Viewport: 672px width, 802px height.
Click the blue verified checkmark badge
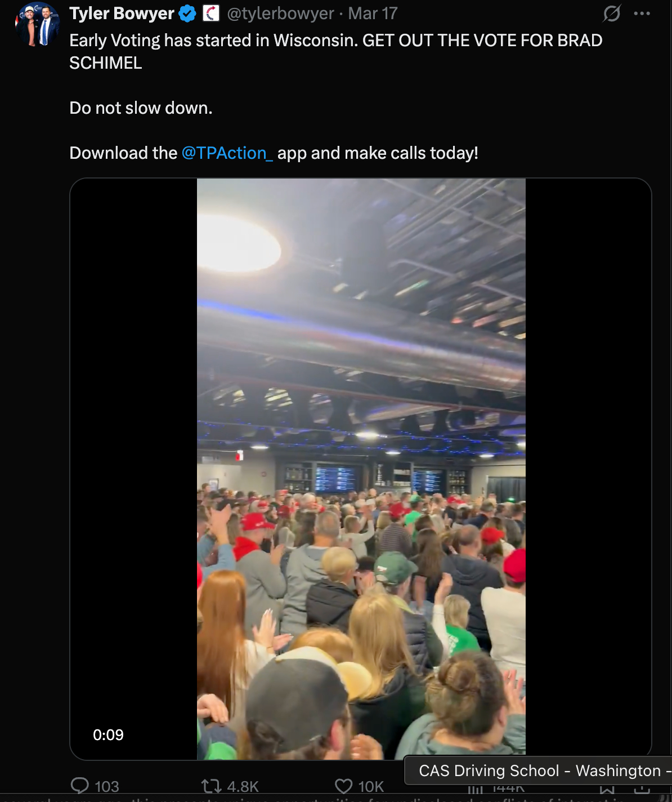coord(187,14)
